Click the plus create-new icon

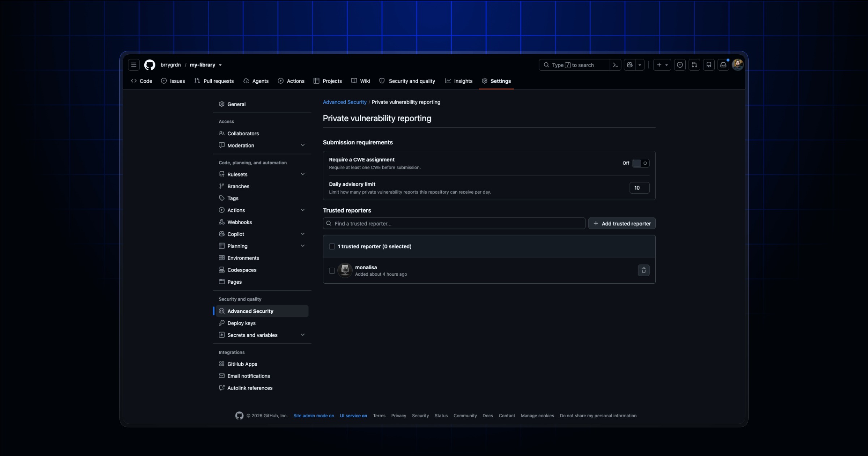coord(662,65)
